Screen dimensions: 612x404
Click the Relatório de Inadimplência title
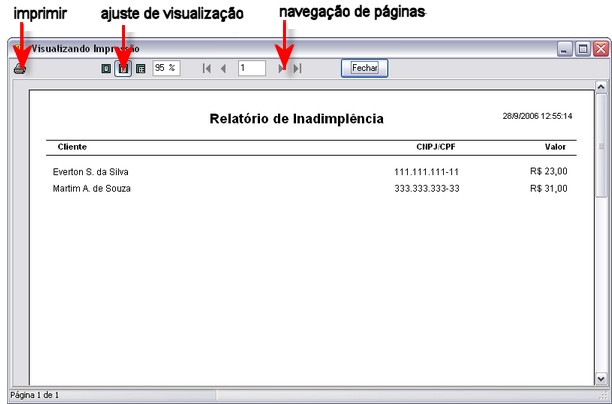pos(296,118)
